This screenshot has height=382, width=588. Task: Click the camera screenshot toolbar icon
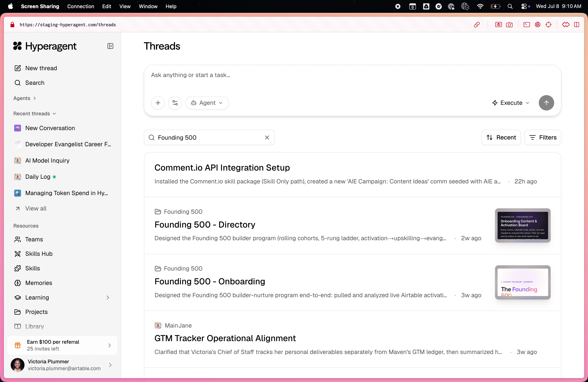(x=509, y=25)
